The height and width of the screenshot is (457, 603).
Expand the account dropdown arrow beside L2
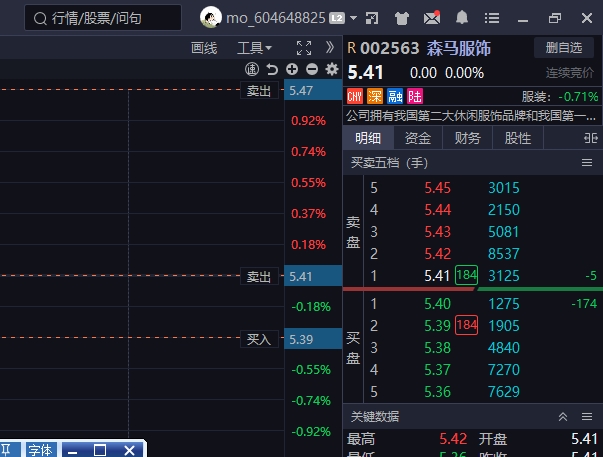(x=353, y=18)
